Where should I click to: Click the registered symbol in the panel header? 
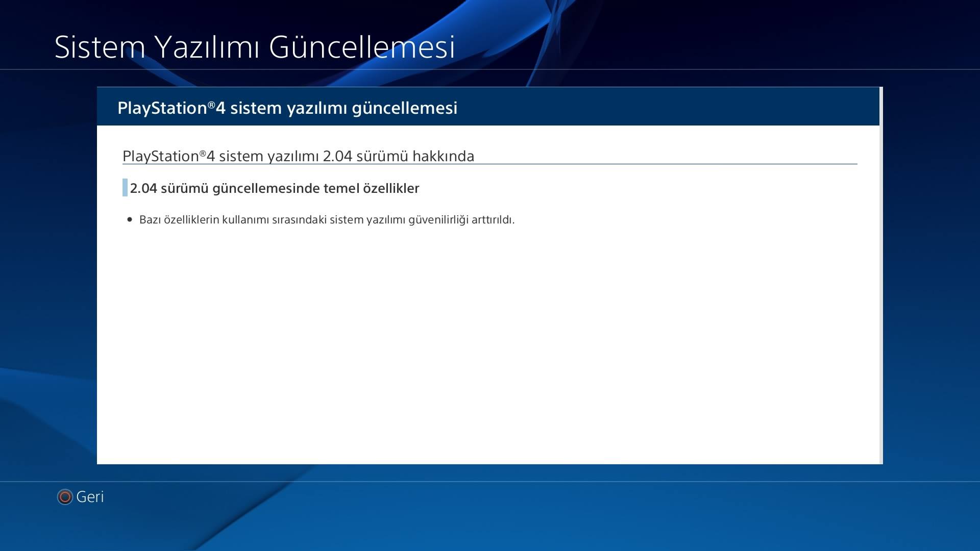click(x=211, y=105)
